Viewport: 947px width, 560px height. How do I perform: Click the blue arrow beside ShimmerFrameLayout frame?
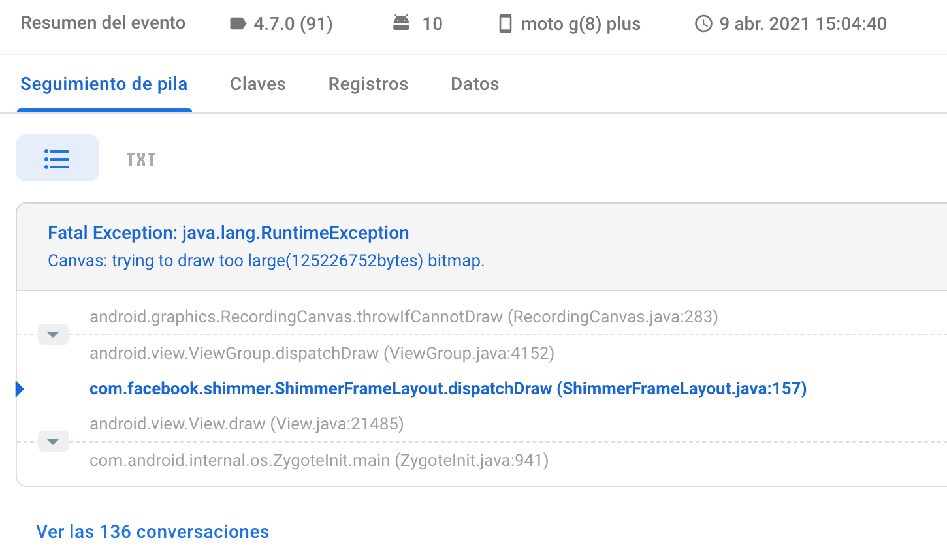coord(20,389)
